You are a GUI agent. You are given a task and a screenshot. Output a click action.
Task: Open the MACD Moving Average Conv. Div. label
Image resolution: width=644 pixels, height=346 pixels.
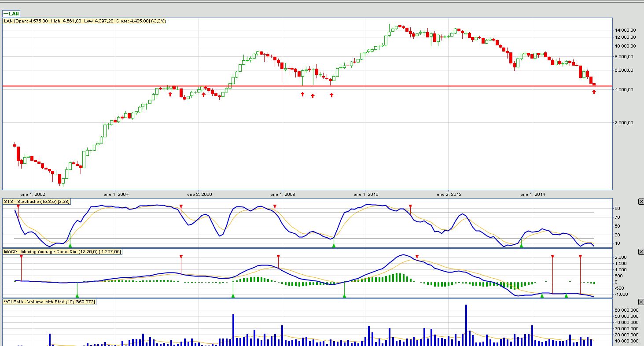tap(63, 252)
